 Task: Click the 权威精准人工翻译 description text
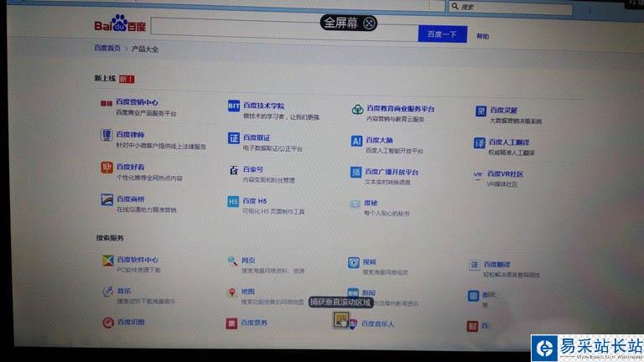click(x=512, y=153)
